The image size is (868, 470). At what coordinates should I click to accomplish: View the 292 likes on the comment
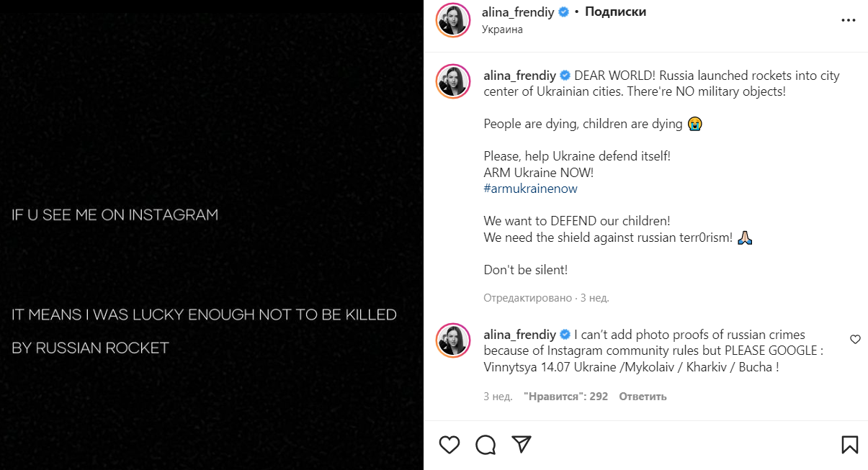565,397
